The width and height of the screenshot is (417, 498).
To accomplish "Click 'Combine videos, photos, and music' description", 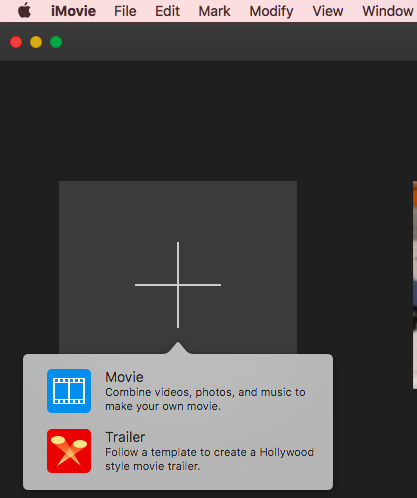I will (x=205, y=399).
